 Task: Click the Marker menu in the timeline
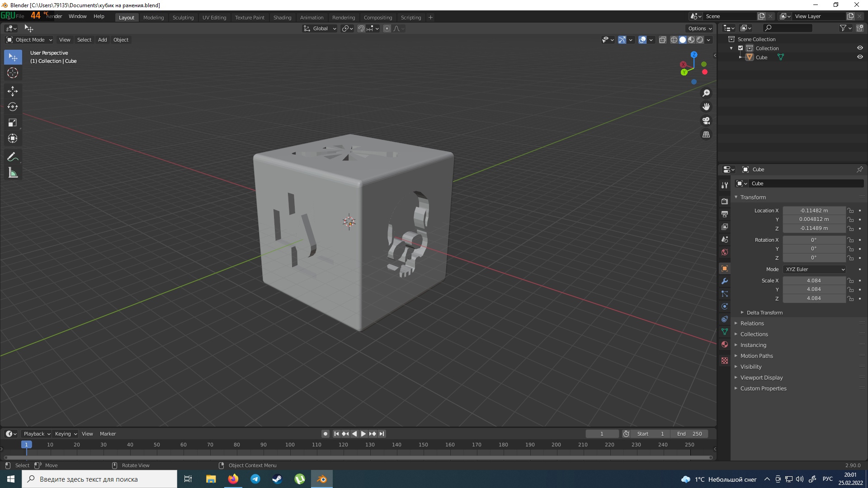[108, 434]
